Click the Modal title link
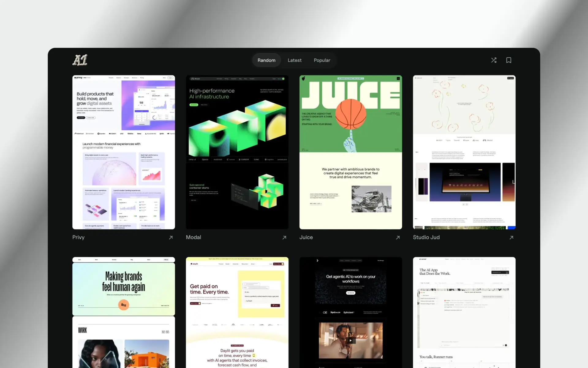This screenshot has width=588, height=368. [x=194, y=237]
